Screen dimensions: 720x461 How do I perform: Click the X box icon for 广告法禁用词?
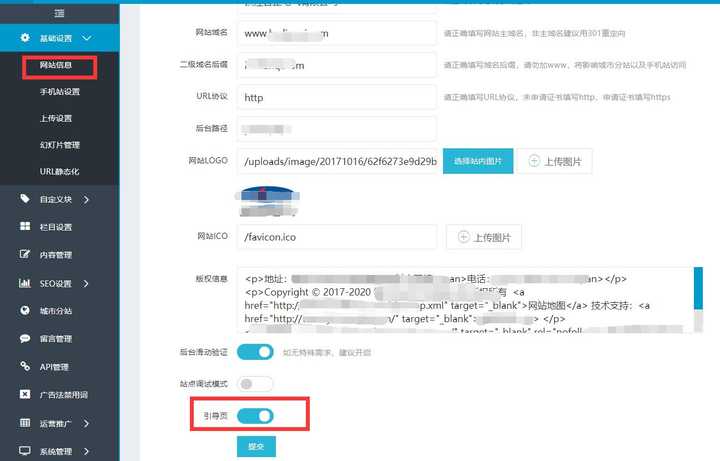click(25, 394)
